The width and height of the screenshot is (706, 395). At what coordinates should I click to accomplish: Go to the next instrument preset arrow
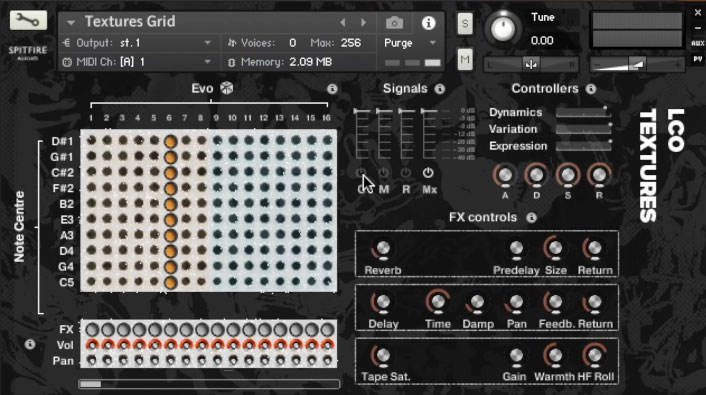(x=363, y=22)
